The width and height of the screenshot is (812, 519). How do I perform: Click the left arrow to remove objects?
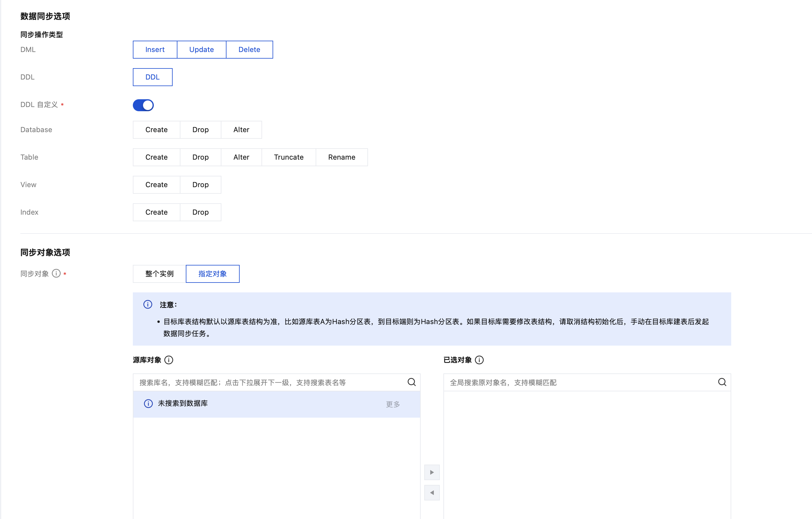pos(432,493)
